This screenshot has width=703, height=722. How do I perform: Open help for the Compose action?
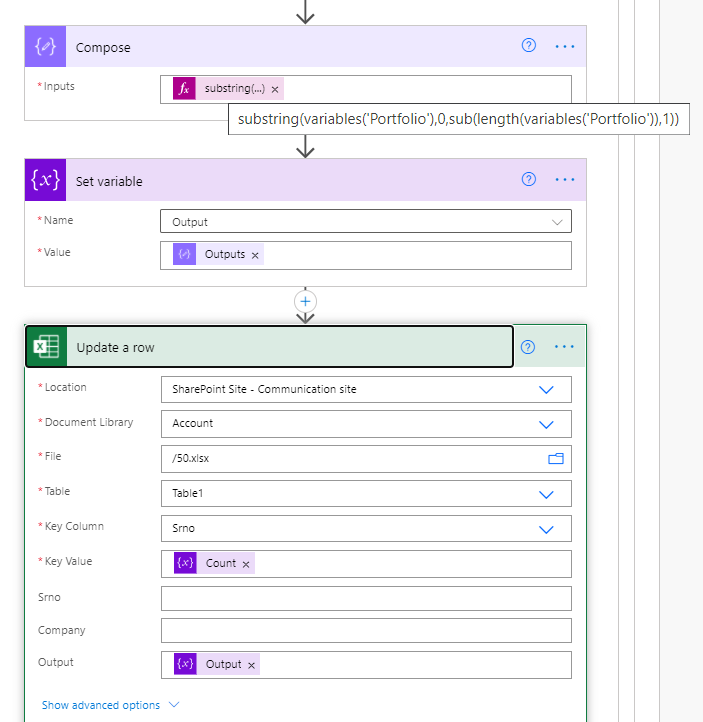[x=529, y=46]
